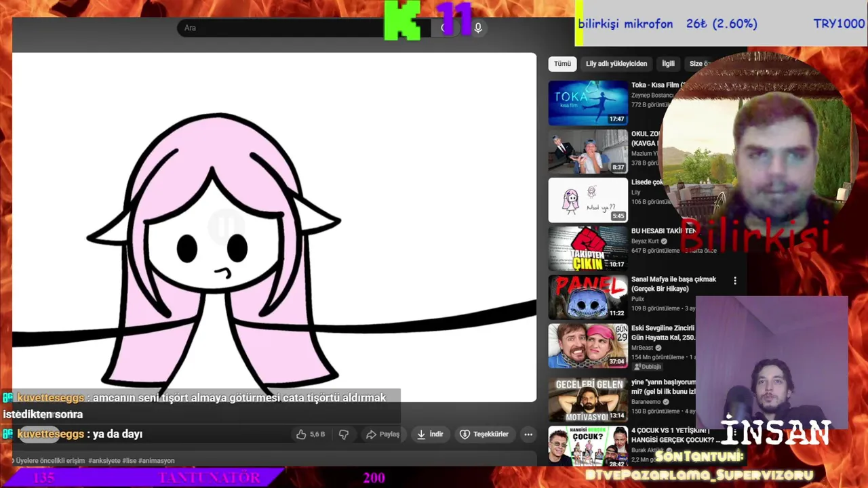Click the 'ya da dayı' chat message
The image size is (868, 488).
[x=117, y=434]
